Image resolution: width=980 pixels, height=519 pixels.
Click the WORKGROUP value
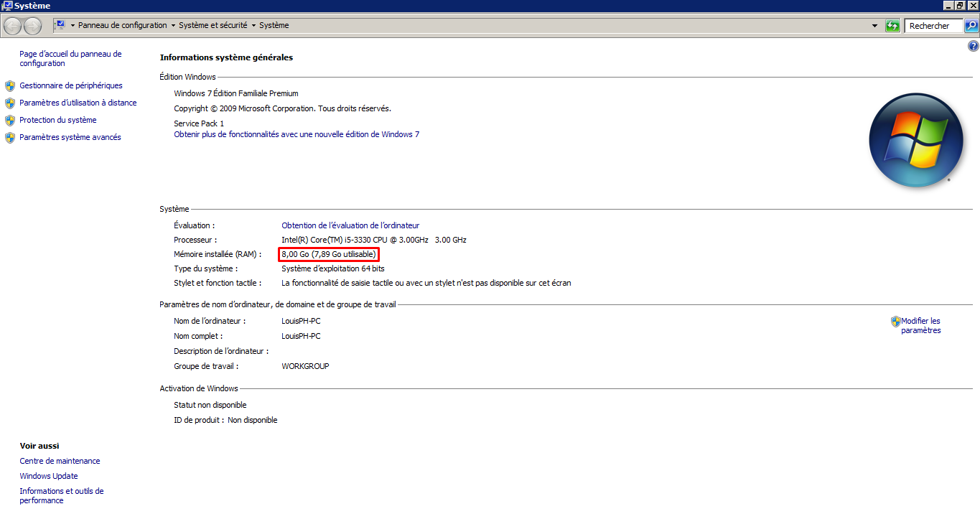(x=305, y=366)
